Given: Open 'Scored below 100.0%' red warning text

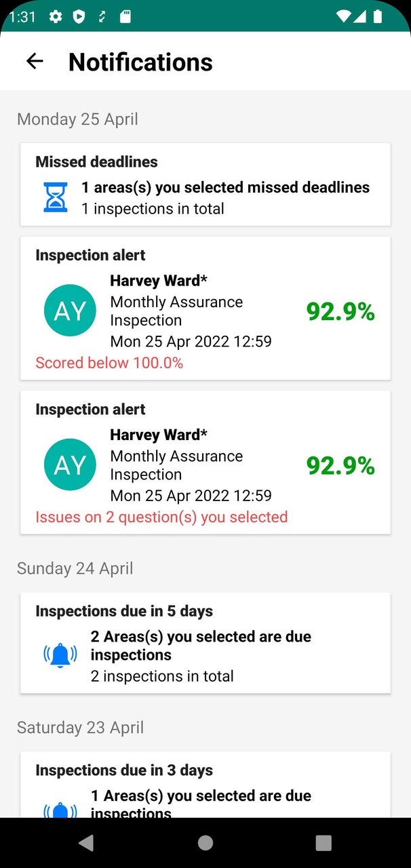Looking at the screenshot, I should click(x=109, y=363).
